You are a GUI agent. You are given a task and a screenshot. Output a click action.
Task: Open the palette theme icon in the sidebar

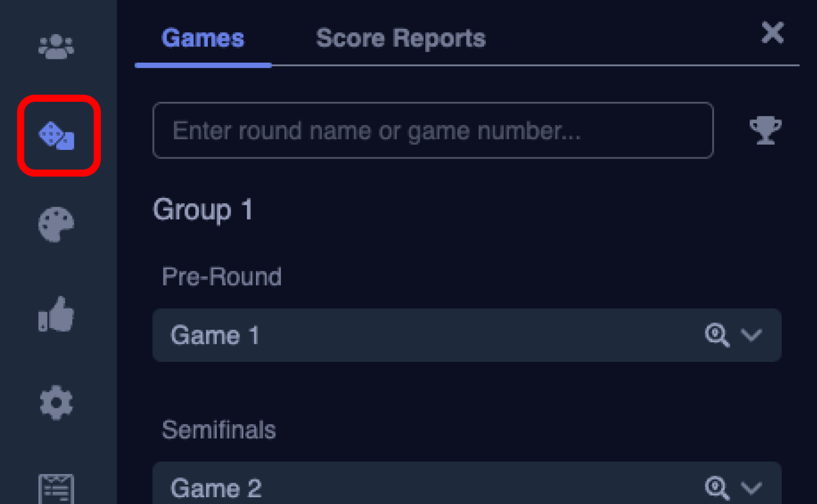tap(56, 225)
